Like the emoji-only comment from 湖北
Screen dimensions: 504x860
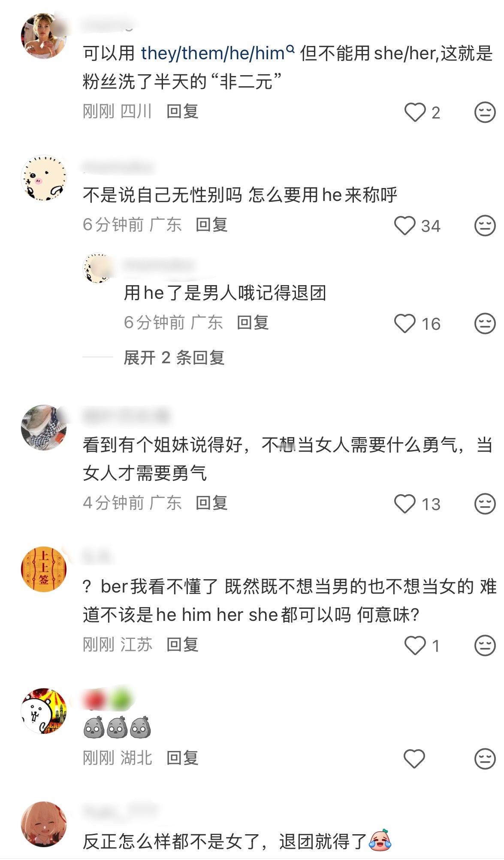click(x=414, y=759)
